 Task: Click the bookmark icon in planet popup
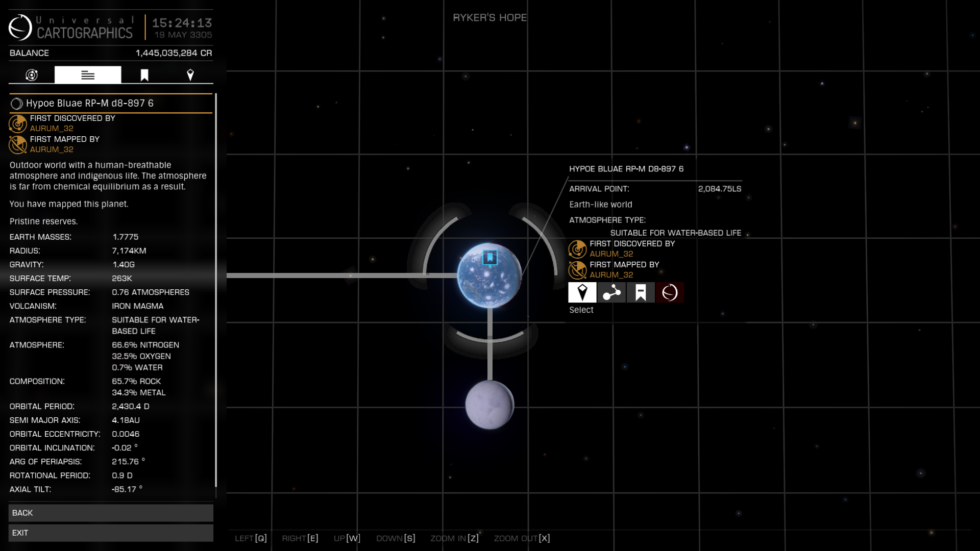[x=641, y=292]
